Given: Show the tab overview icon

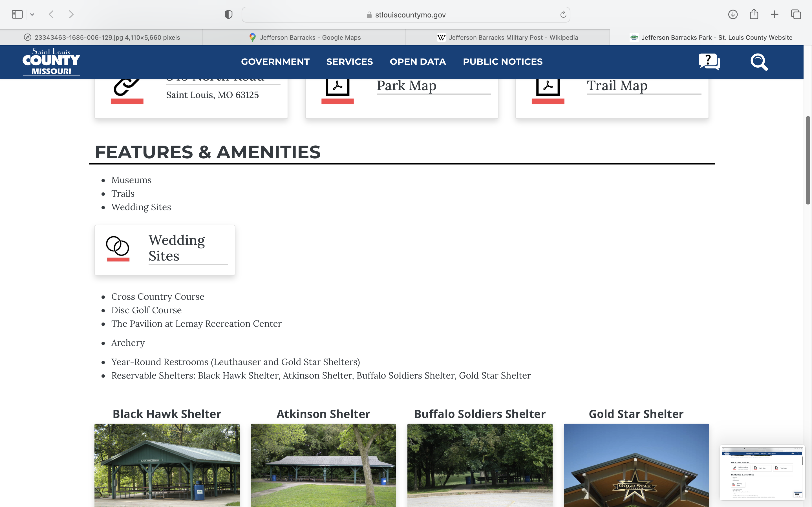Looking at the screenshot, I should click(x=796, y=14).
